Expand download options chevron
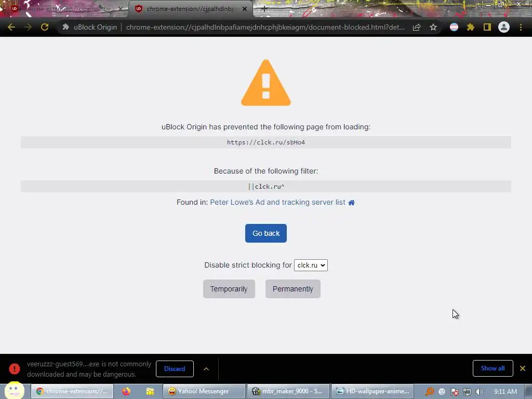This screenshot has height=399, width=532. click(x=206, y=369)
